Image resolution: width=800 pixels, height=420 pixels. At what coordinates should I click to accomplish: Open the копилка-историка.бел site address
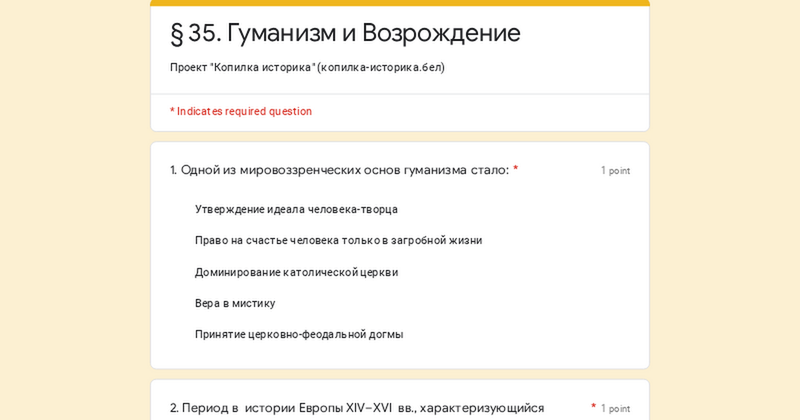[x=380, y=67]
